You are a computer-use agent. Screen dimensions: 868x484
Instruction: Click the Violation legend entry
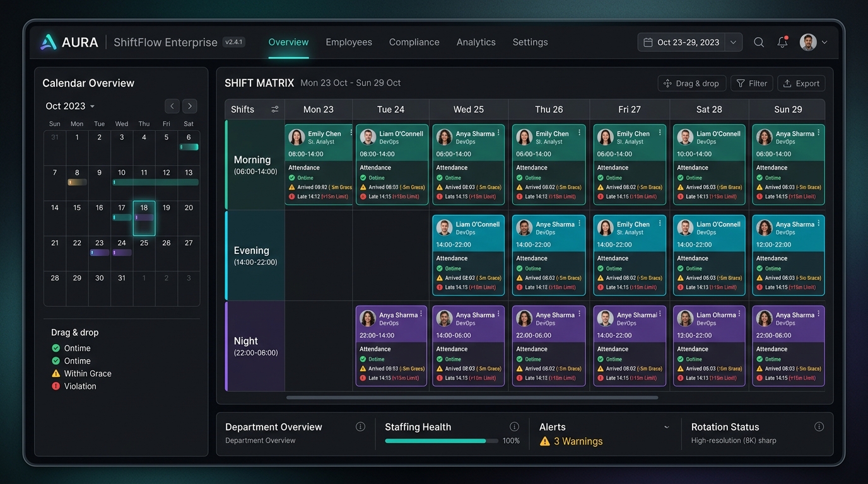coord(74,386)
